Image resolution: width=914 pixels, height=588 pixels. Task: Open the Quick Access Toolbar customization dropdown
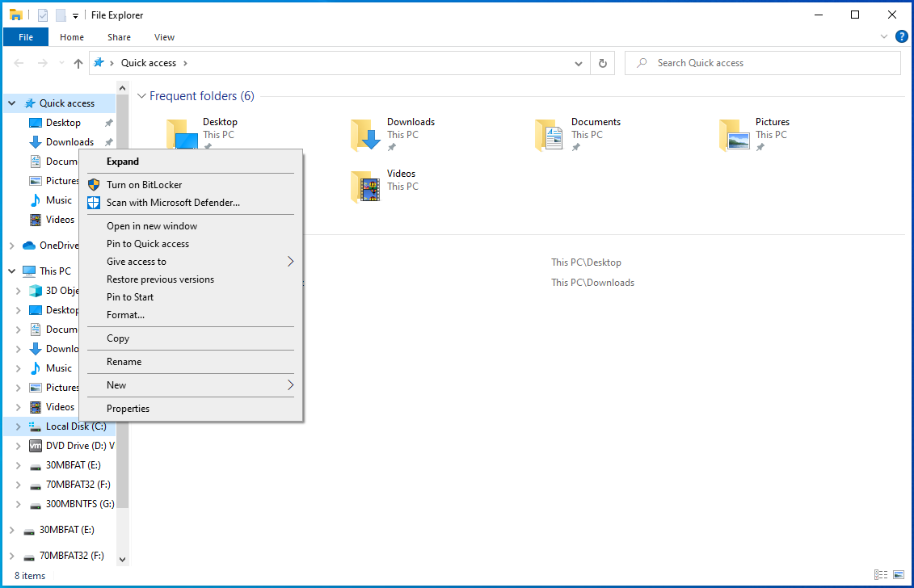coord(74,15)
